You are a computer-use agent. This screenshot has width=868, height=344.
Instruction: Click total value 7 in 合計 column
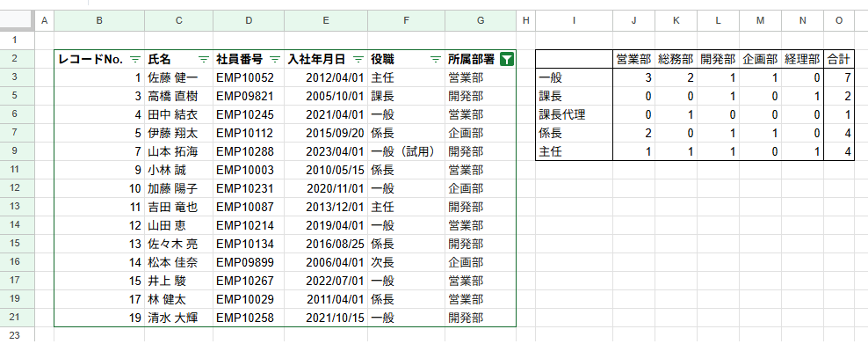coord(839,77)
